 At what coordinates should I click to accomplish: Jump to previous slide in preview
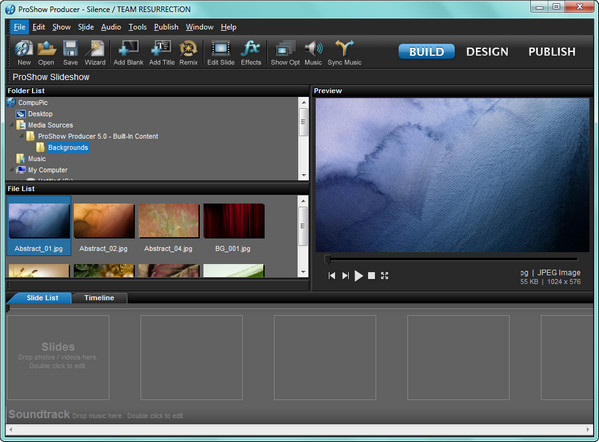click(x=332, y=275)
